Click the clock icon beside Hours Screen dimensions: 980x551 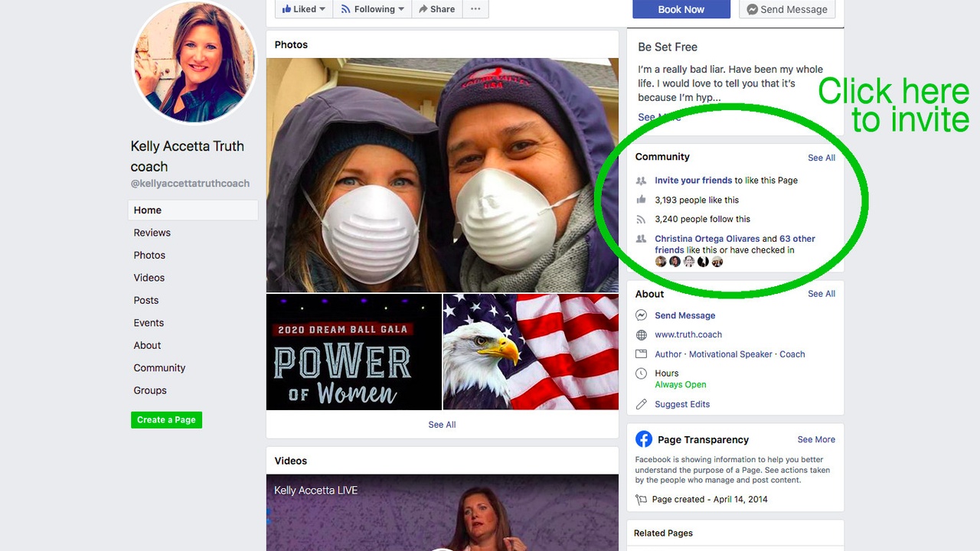click(642, 373)
